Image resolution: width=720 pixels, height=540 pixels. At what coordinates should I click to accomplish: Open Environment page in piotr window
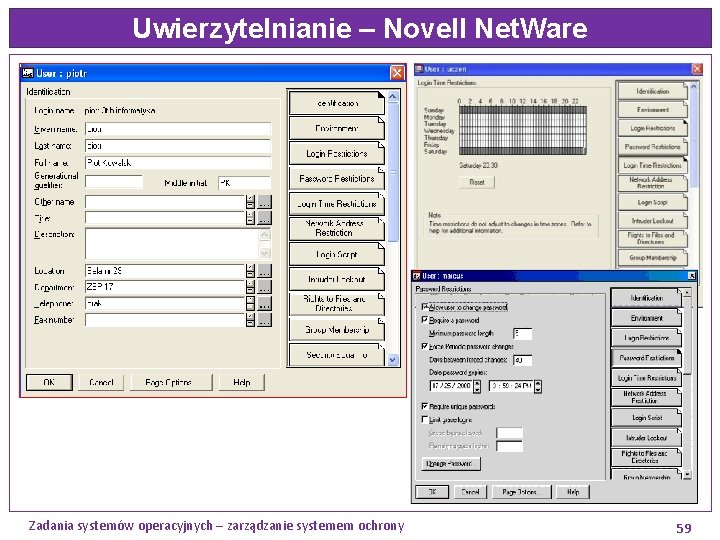(x=337, y=128)
